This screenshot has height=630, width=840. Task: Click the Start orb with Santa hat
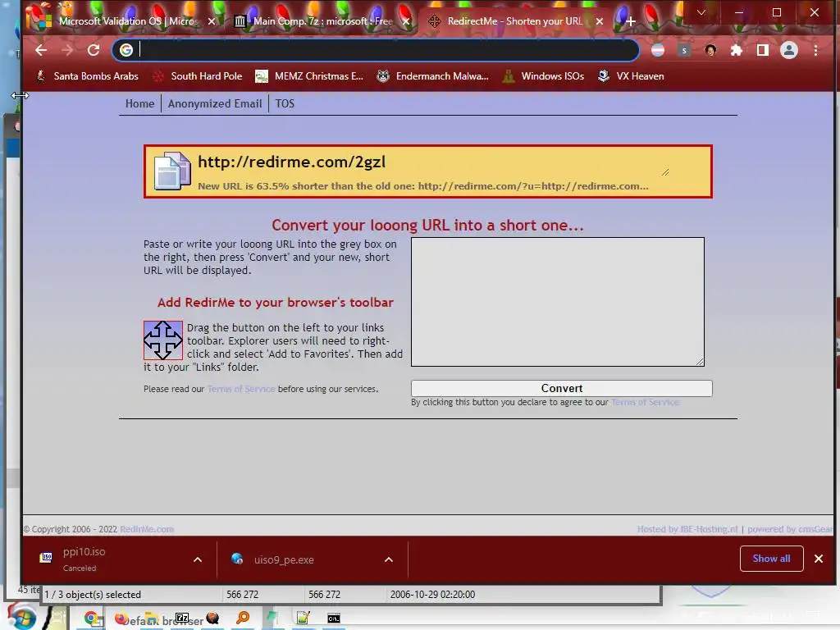click(21, 617)
